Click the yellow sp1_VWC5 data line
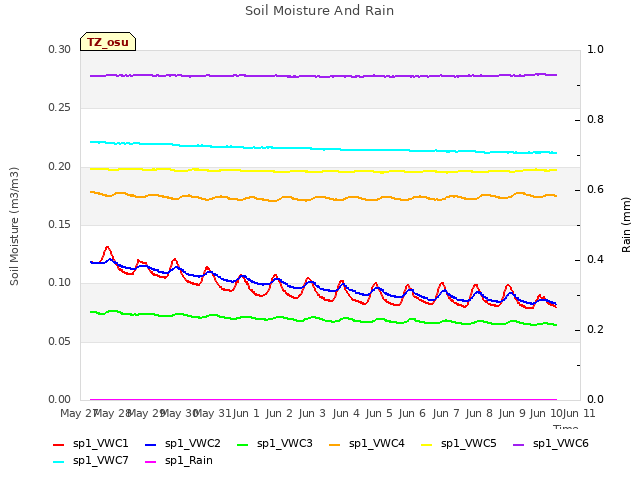The image size is (640, 480). pyautogui.click(x=323, y=171)
